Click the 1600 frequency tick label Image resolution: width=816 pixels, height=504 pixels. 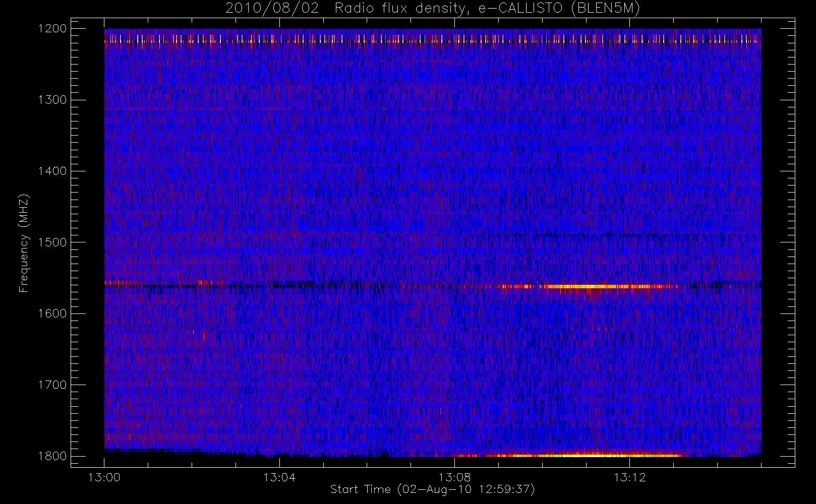coord(52,313)
